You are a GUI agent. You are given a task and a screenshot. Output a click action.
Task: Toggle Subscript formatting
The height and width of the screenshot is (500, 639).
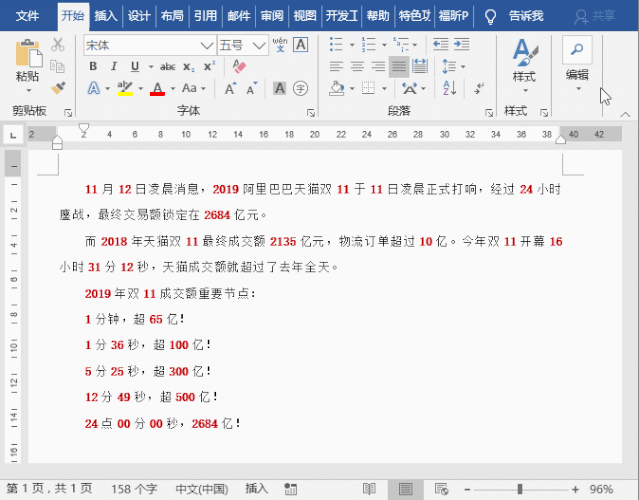[189, 67]
